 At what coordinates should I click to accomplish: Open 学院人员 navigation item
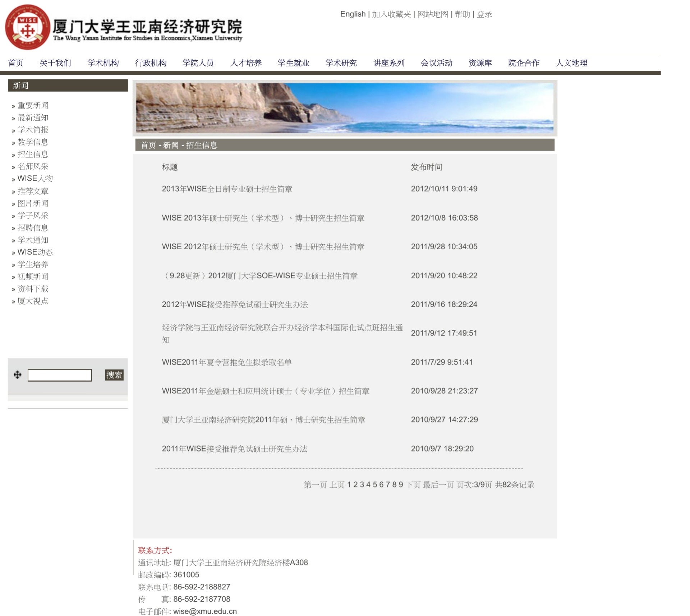pos(198,63)
